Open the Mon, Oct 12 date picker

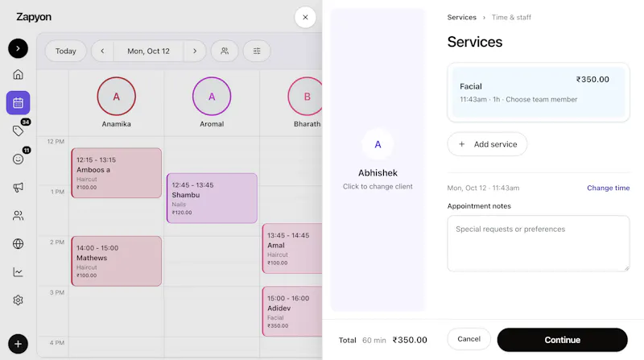click(148, 51)
